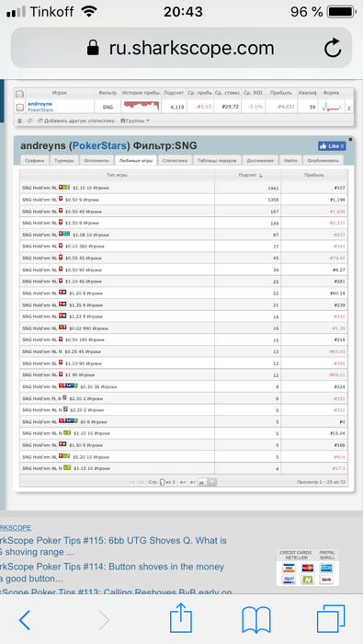Click the icon in the $1.08 10 Игроки row
Viewport: 363px width, 644px height.
click(x=64, y=234)
